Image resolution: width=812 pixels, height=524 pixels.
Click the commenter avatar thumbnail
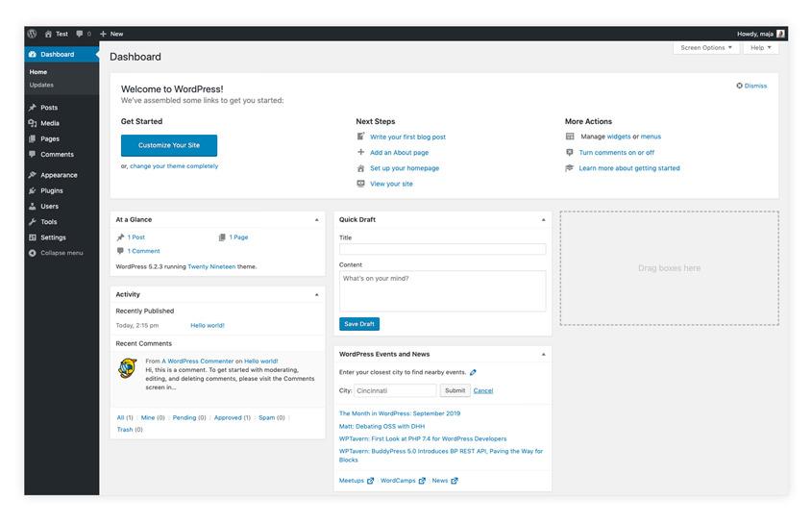[128, 368]
